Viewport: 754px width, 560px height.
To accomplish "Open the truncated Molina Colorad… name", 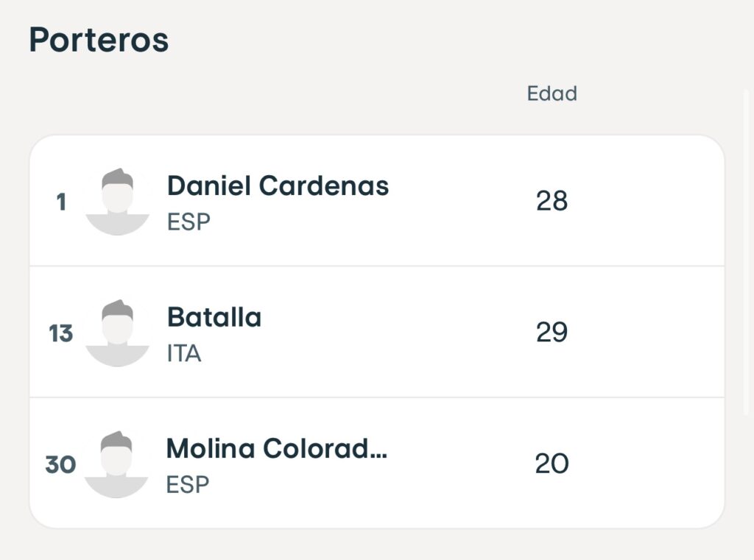I will point(276,448).
